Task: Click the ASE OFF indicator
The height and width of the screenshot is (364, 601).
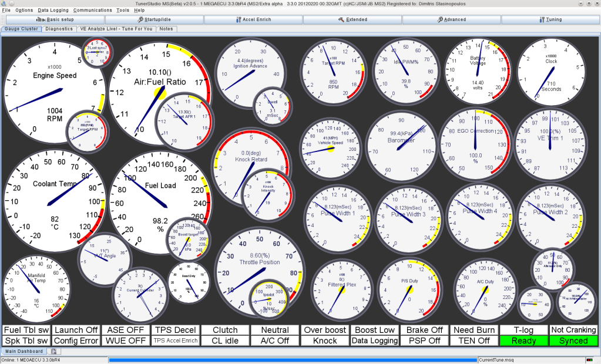Action: (126, 330)
